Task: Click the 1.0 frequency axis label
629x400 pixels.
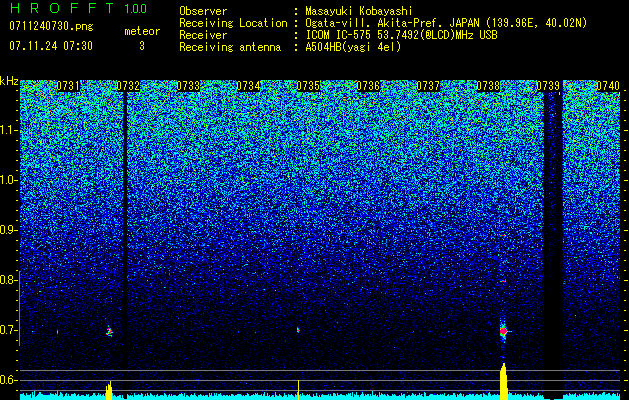Action: 9,181
